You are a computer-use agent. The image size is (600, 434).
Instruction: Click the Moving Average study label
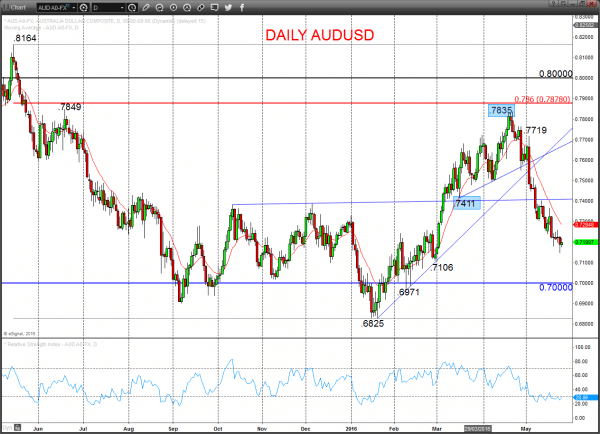41,28
